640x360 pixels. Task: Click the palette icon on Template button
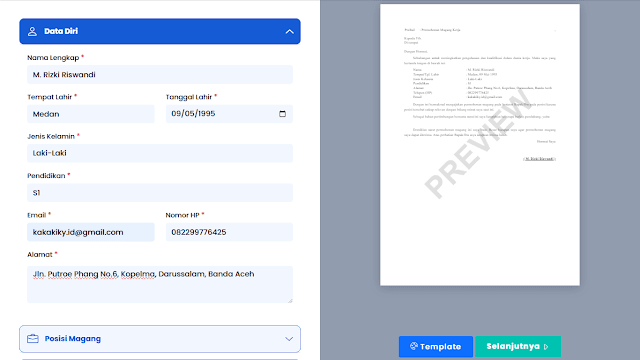click(x=413, y=346)
